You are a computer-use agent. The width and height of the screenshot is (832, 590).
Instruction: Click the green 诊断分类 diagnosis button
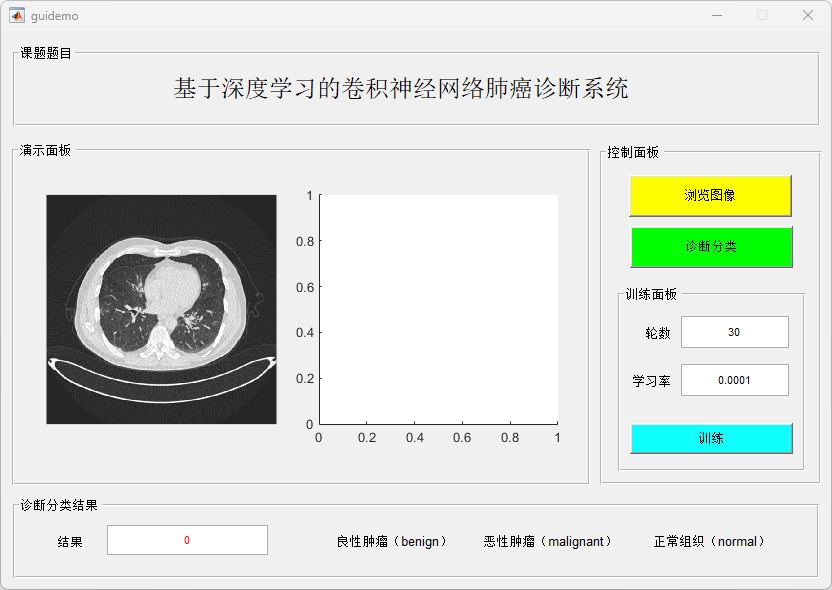coord(711,247)
